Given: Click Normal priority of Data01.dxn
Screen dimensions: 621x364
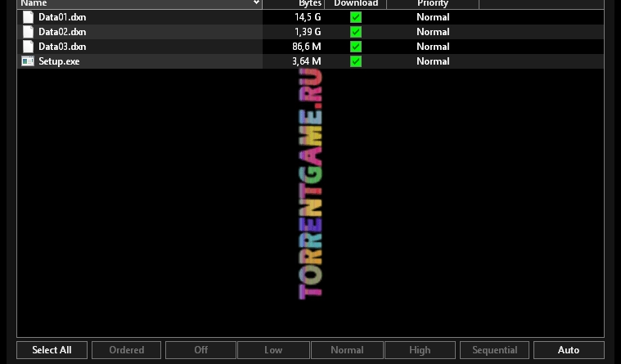Looking at the screenshot, I should 433,17.
